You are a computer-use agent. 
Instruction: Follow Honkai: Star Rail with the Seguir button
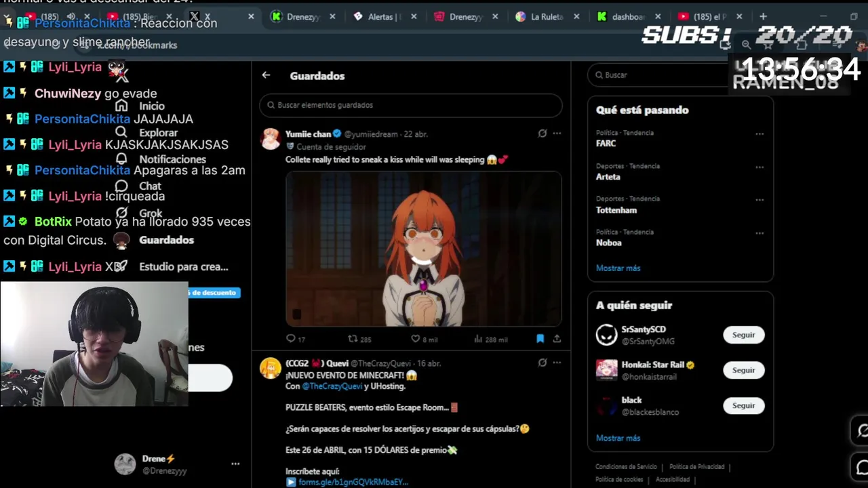click(x=743, y=370)
